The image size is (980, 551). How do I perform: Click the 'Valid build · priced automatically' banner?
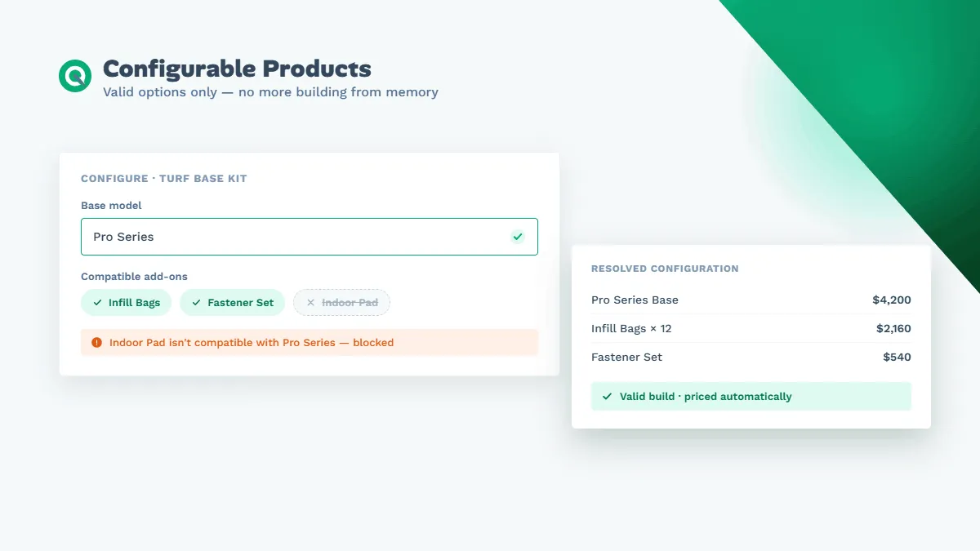tap(751, 397)
